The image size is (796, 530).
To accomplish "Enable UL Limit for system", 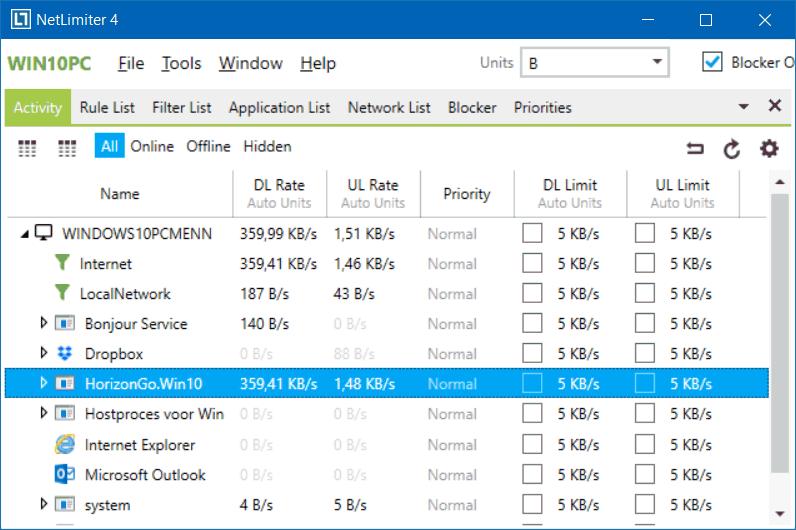I will pyautogui.click(x=645, y=505).
